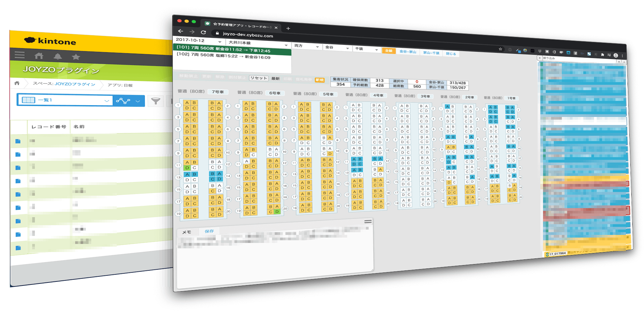Open the JOYZOプラグイン space link

74,84
